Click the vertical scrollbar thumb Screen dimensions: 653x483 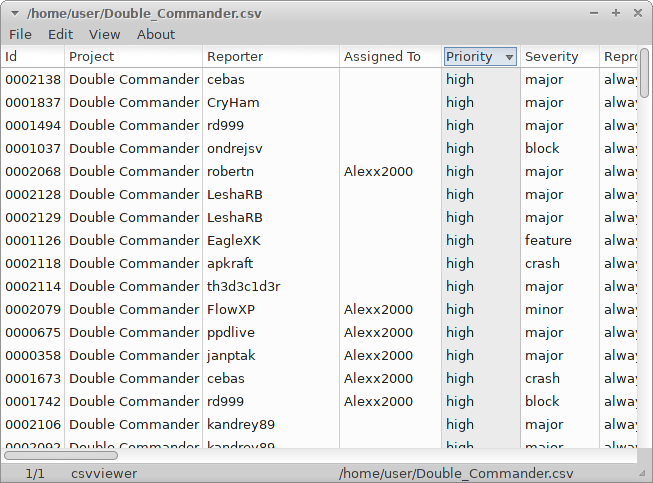click(x=644, y=73)
